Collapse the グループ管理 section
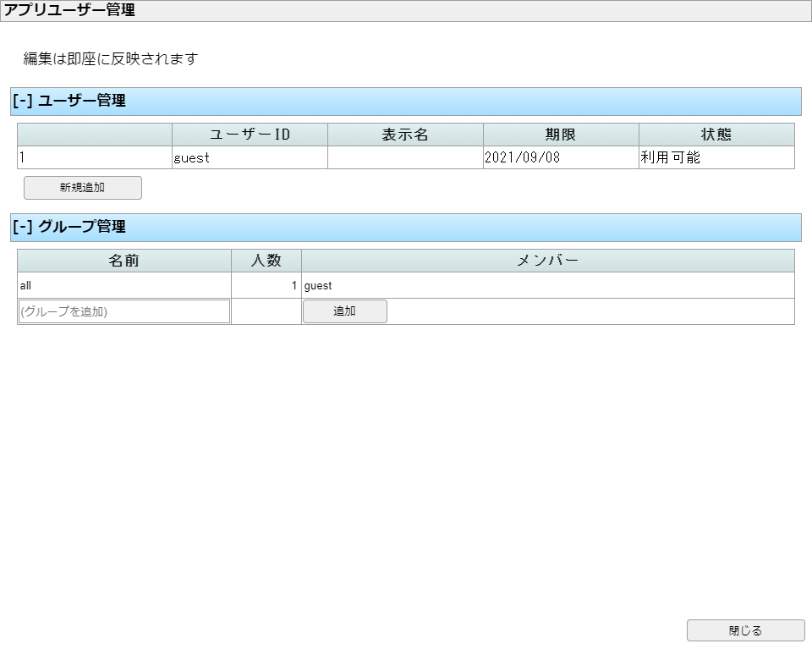 23,227
